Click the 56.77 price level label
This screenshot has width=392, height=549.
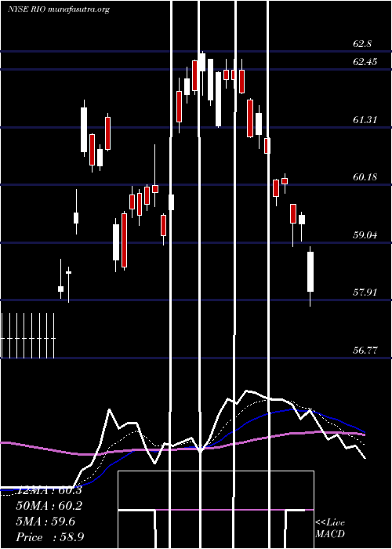[365, 350]
